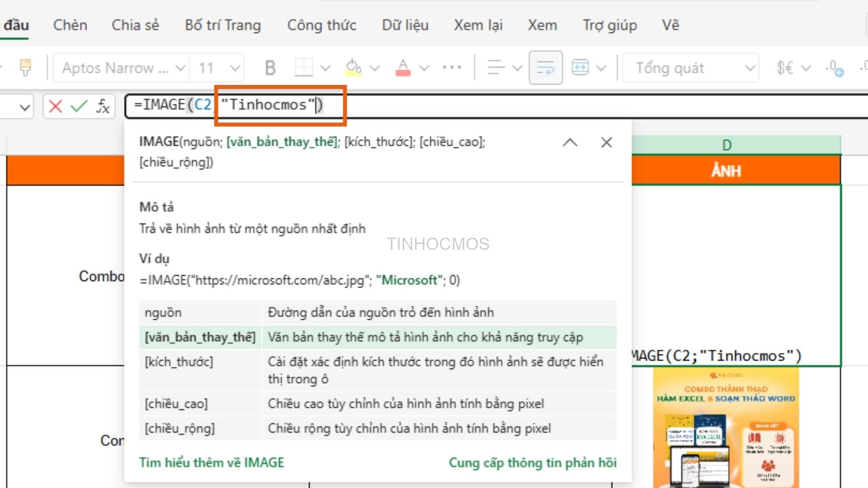This screenshot has width=868, height=488.
Task: Open the Aptos Narrow font dropdown
Action: point(121,68)
